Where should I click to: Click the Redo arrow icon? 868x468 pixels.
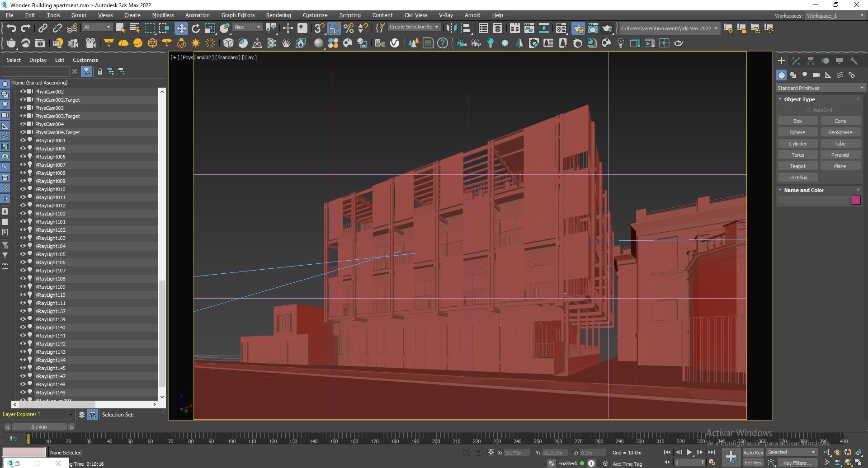[26, 28]
